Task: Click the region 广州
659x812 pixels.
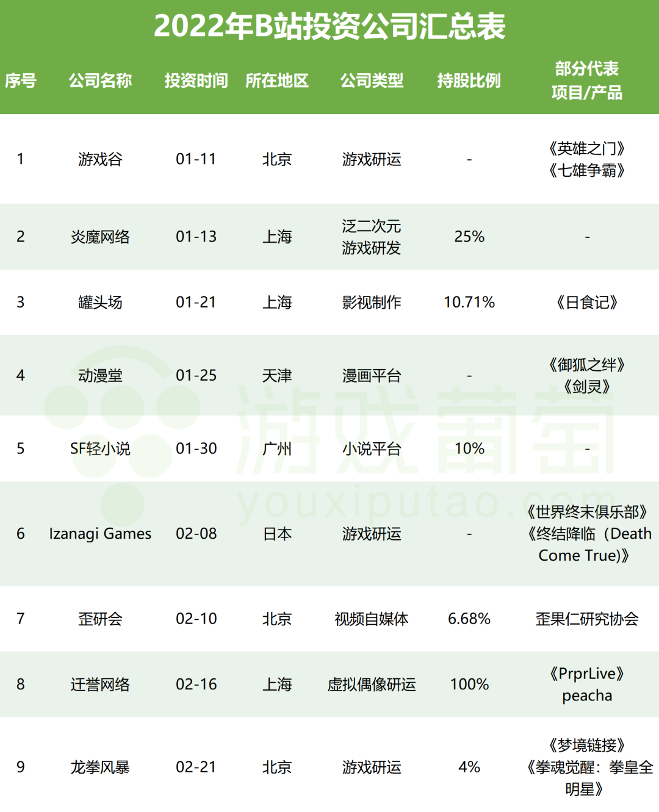Action: (277, 448)
